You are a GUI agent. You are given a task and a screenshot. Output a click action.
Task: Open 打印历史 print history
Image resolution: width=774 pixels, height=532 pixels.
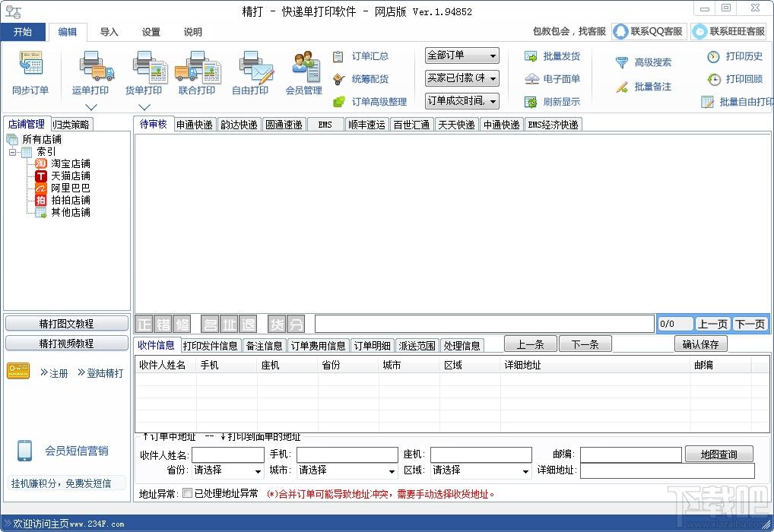[x=735, y=56]
